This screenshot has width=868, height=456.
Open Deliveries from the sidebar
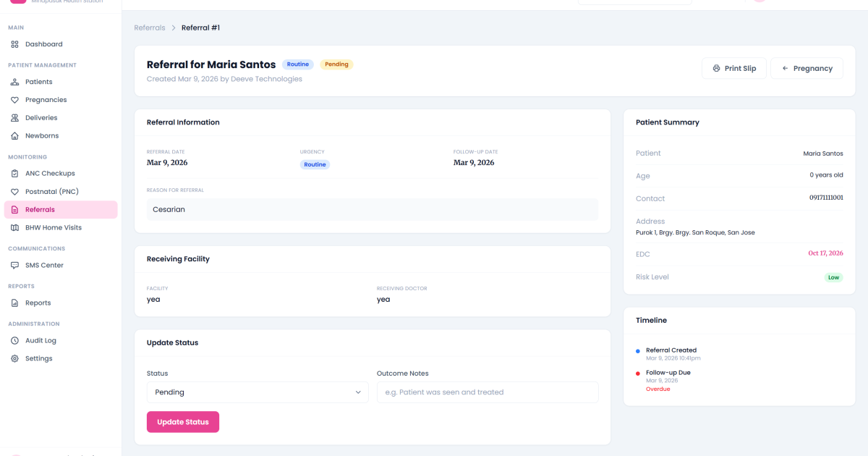click(x=61, y=118)
